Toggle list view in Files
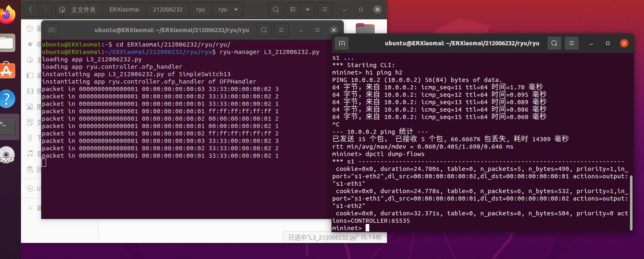The width and height of the screenshot is (644, 259). (x=293, y=9)
